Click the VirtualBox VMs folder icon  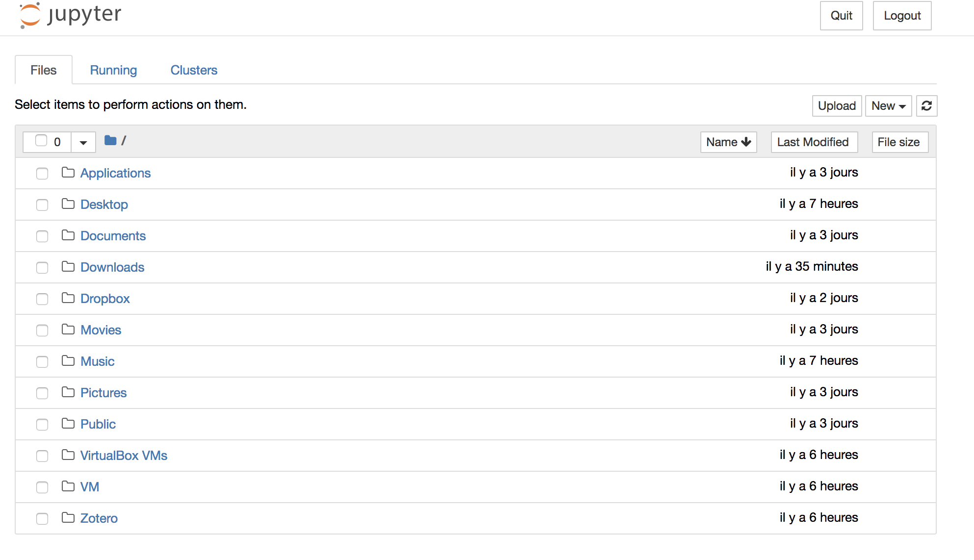(x=68, y=455)
